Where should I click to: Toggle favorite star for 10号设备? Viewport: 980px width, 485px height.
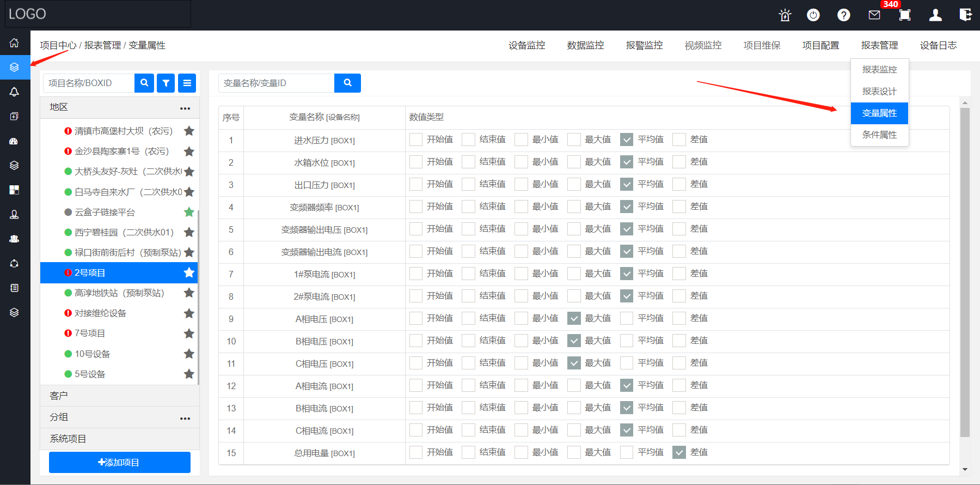click(x=189, y=354)
